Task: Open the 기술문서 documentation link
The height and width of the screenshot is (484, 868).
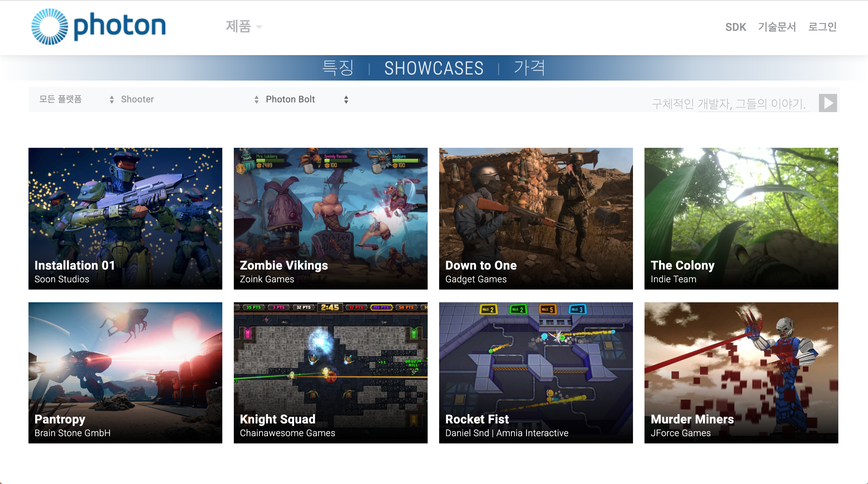Action: [777, 27]
